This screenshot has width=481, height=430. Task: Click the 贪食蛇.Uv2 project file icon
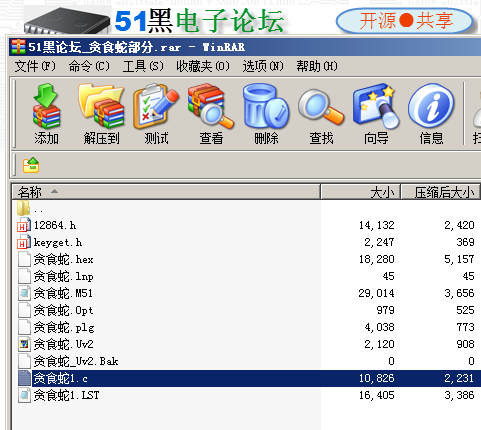pos(24,344)
